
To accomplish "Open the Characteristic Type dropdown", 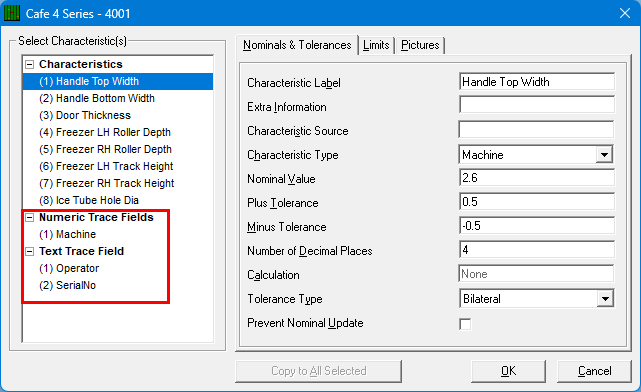I will click(604, 155).
